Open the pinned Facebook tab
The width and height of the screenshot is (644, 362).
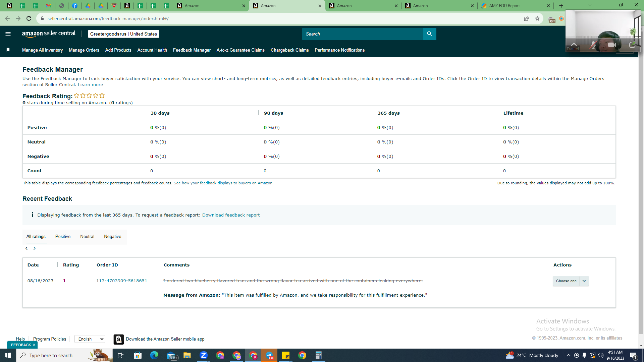click(x=75, y=6)
